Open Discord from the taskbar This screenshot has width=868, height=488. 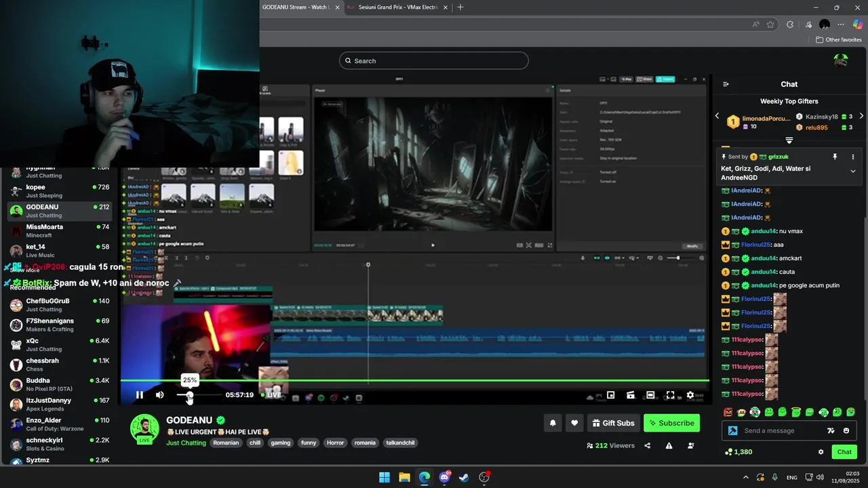pos(444,477)
